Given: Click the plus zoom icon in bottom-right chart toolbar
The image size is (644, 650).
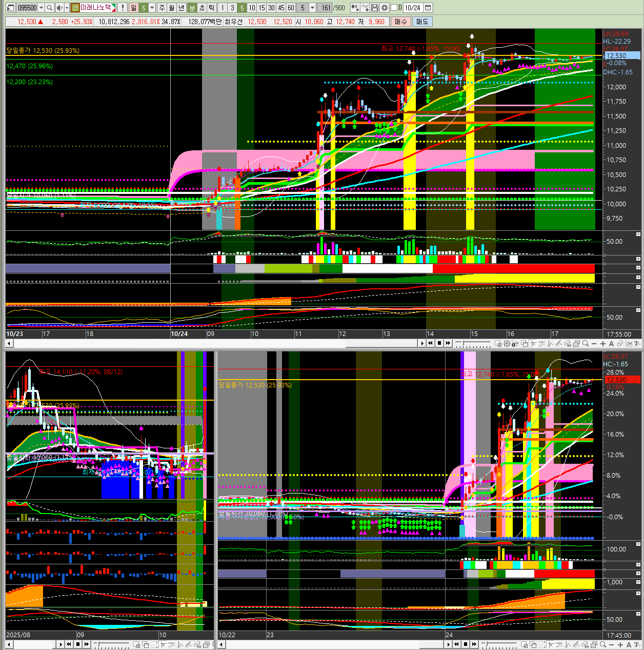Looking at the screenshot, I should pos(620,644).
